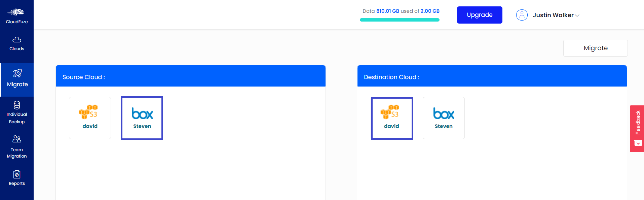Click the user profile avatar icon
Image resolution: width=644 pixels, height=200 pixels.
522,15
